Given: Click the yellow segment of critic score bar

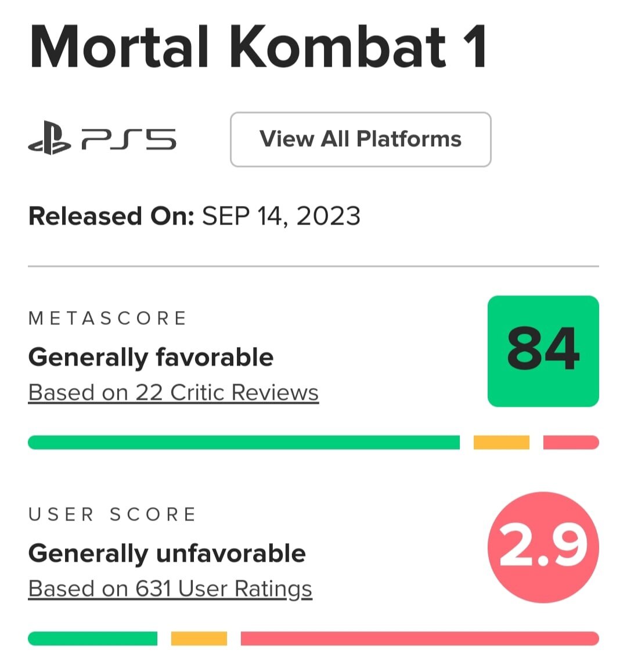Looking at the screenshot, I should coord(502,442).
